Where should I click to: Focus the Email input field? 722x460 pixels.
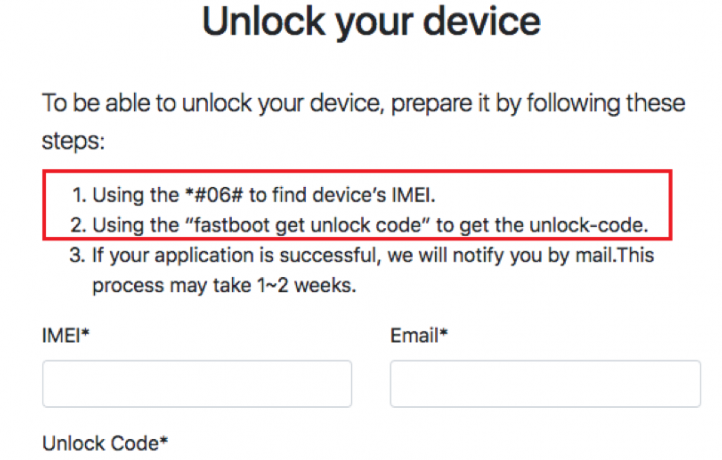[545, 384]
